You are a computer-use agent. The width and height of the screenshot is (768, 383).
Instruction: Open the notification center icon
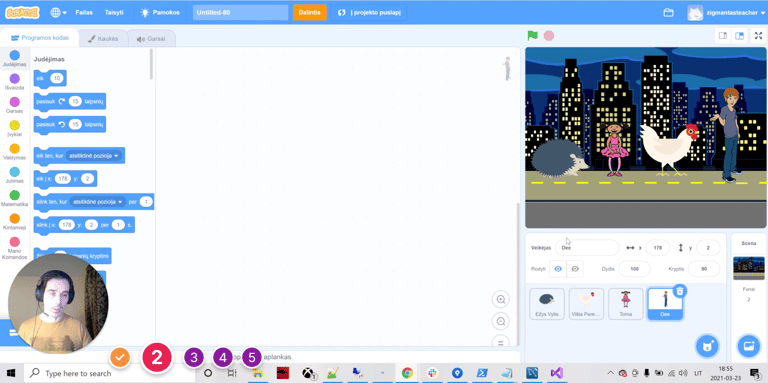755,373
